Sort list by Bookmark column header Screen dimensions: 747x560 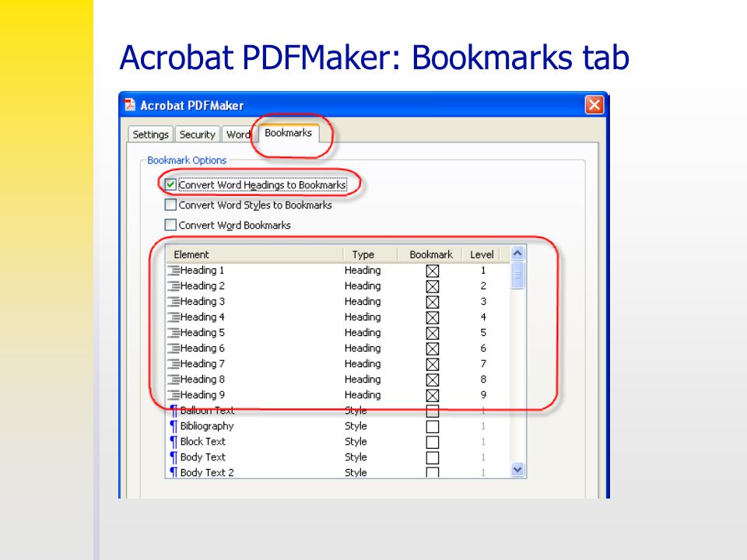click(430, 254)
